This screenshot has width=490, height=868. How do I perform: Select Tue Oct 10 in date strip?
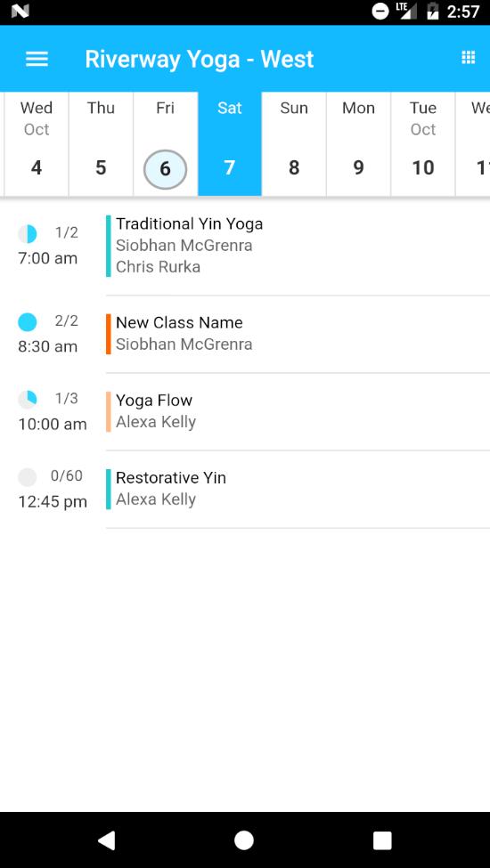pyautogui.click(x=423, y=144)
